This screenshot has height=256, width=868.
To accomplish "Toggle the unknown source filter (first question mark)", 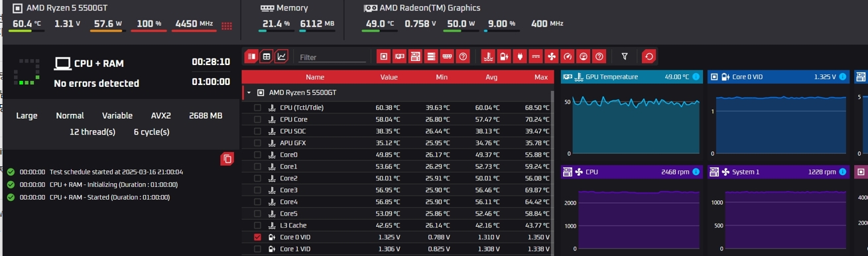I will click(x=464, y=56).
